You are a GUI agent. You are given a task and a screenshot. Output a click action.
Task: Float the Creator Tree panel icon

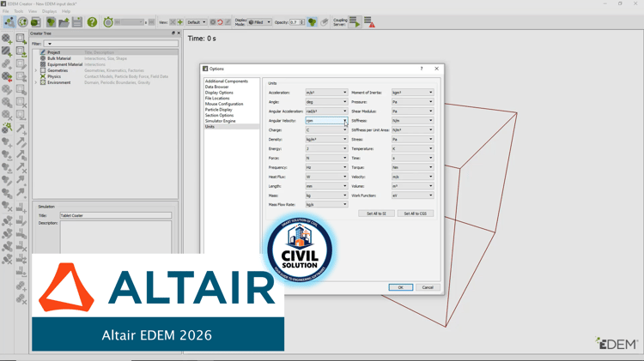pyautogui.click(x=173, y=33)
